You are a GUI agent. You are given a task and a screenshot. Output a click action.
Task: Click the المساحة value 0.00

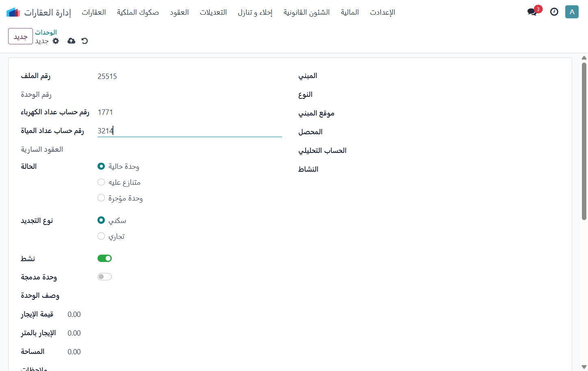point(74,351)
